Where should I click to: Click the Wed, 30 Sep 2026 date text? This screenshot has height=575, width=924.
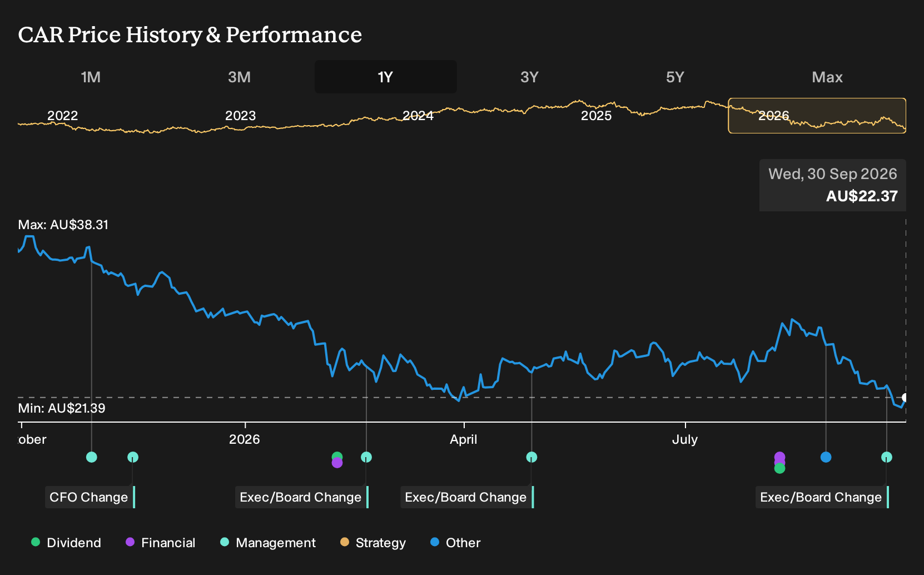pyautogui.click(x=833, y=174)
